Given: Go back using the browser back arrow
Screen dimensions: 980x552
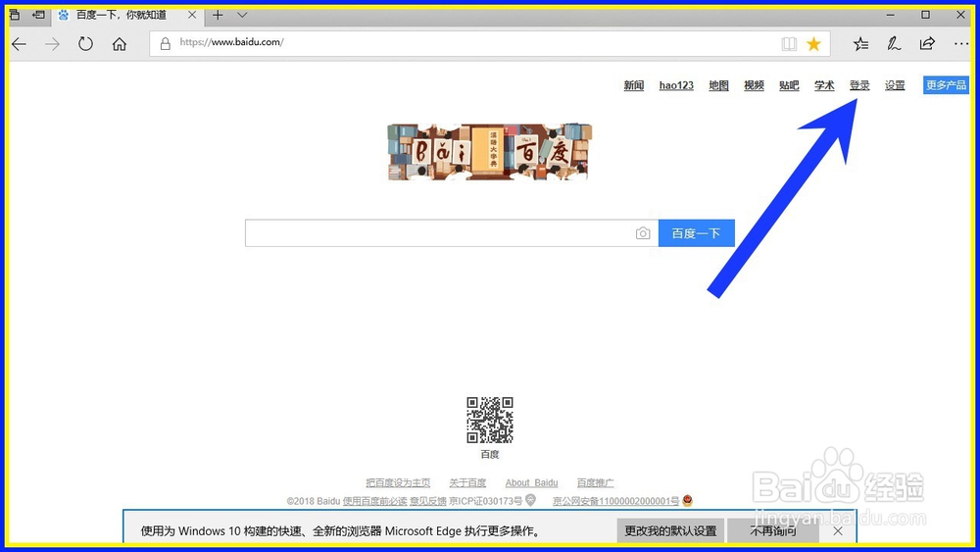Looking at the screenshot, I should (20, 44).
